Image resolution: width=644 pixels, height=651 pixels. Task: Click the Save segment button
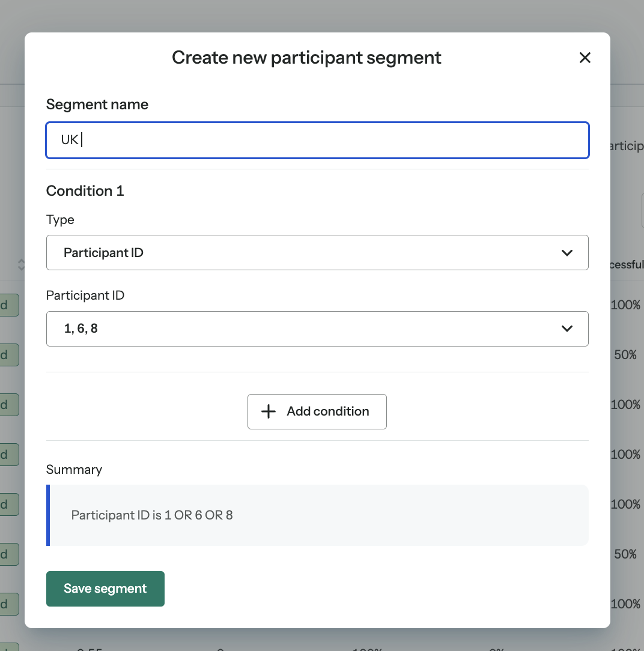point(106,589)
